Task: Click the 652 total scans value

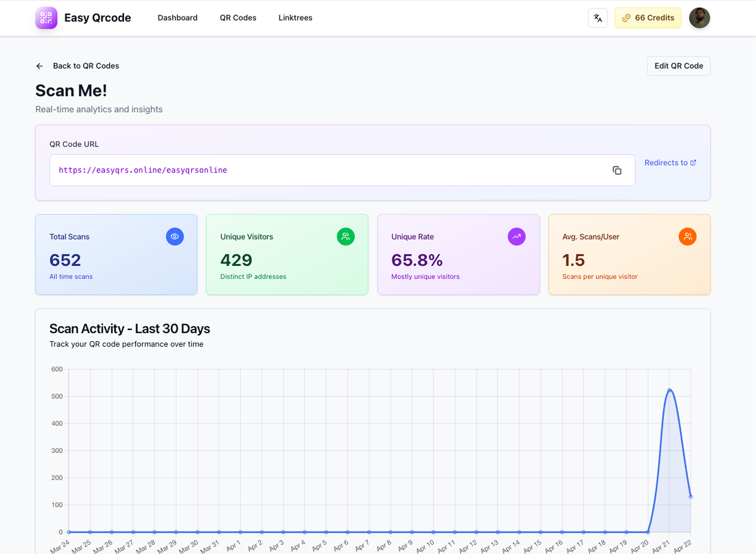Action: point(65,260)
